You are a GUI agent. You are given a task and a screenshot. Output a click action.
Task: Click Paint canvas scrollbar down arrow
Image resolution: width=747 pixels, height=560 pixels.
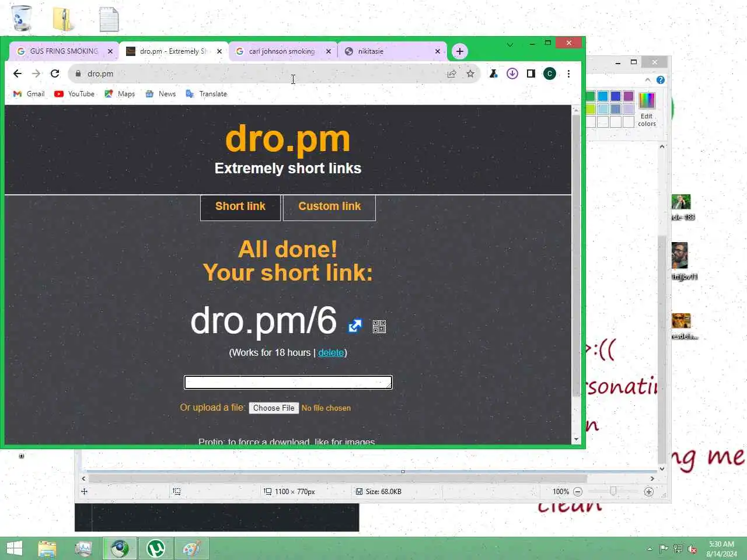click(662, 468)
